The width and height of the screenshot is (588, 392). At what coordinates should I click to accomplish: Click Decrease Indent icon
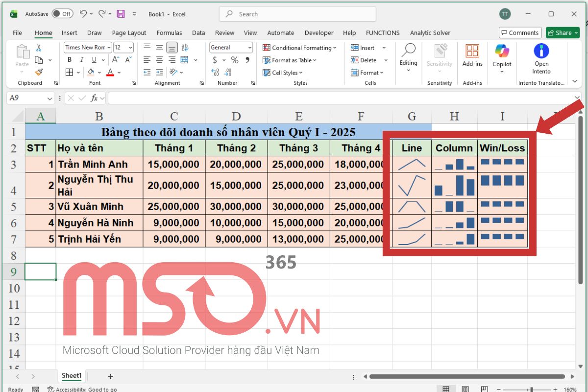147,72
